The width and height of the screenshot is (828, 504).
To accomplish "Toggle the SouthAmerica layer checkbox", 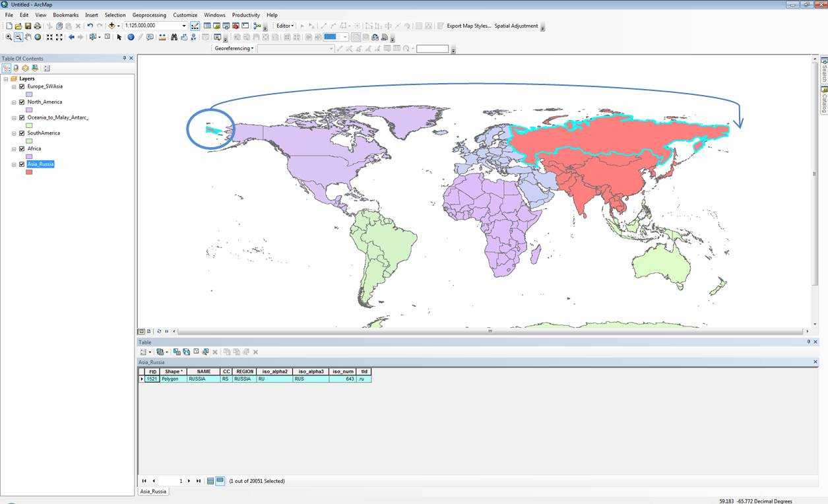I will coord(22,133).
